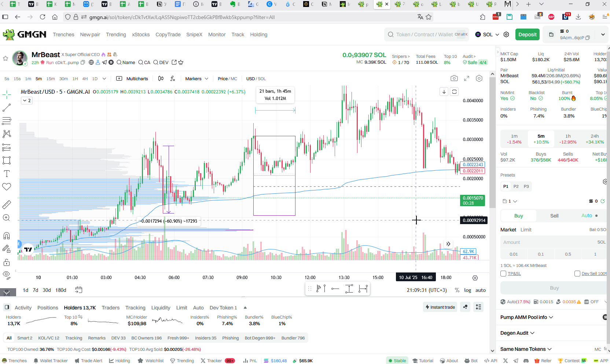The image size is (610, 364).
Task: Open the date range calendar
Action: (78, 290)
